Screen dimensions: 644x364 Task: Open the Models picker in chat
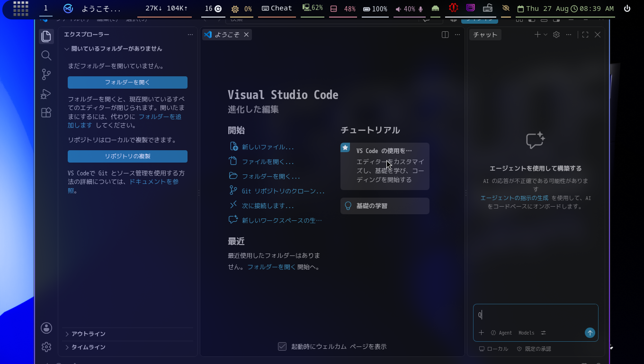coord(526,333)
